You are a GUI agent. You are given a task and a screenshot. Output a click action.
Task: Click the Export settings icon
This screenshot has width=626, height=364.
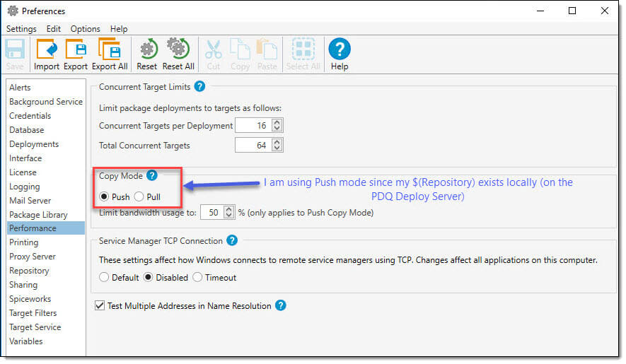(x=76, y=54)
